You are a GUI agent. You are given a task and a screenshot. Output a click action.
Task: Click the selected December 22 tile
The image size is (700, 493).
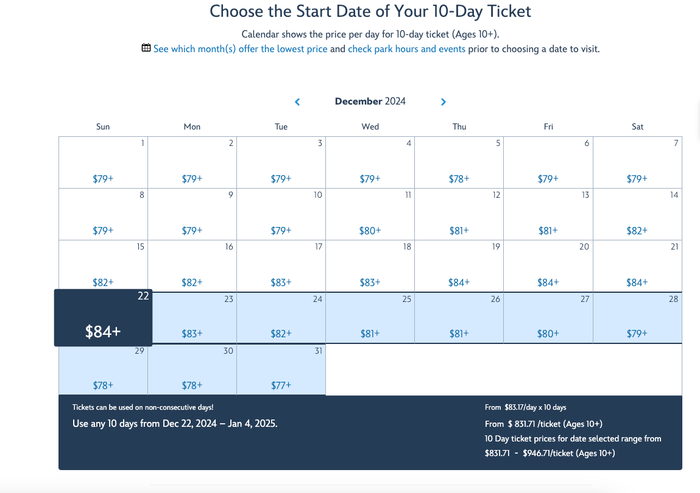point(103,318)
